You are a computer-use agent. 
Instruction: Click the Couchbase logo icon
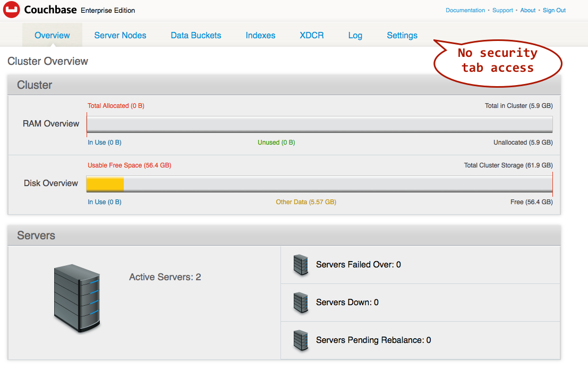tap(12, 10)
